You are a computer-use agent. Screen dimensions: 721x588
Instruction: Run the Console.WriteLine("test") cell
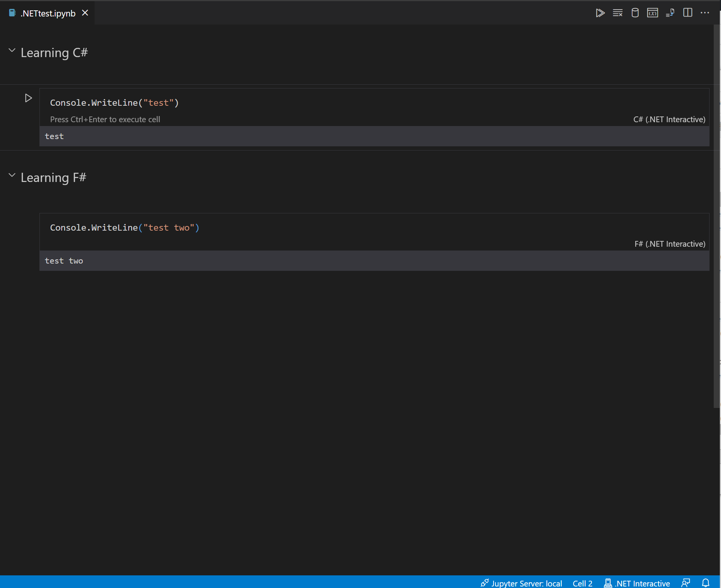(x=28, y=98)
